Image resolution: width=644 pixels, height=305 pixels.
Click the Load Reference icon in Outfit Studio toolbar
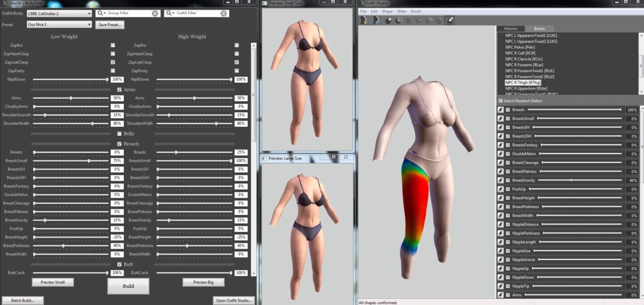(364, 20)
